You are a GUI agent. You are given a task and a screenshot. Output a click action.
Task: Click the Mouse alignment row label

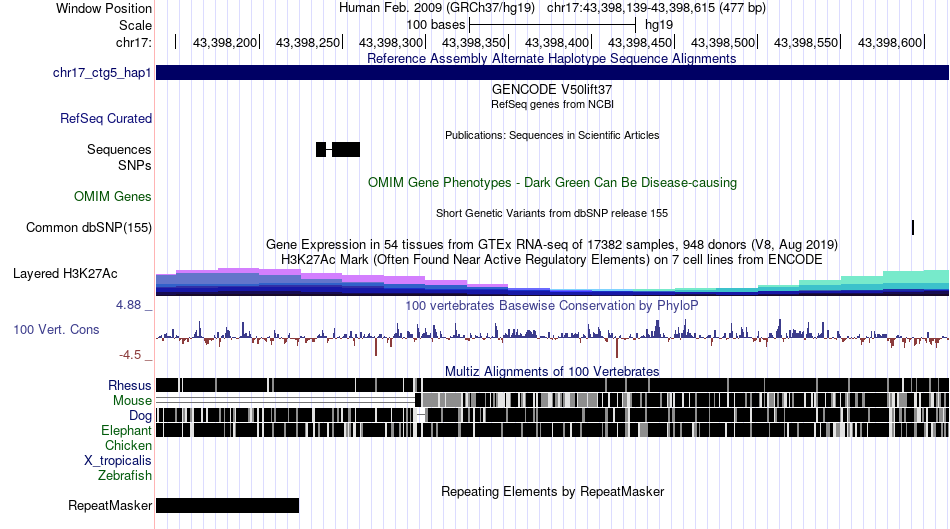[x=132, y=401]
